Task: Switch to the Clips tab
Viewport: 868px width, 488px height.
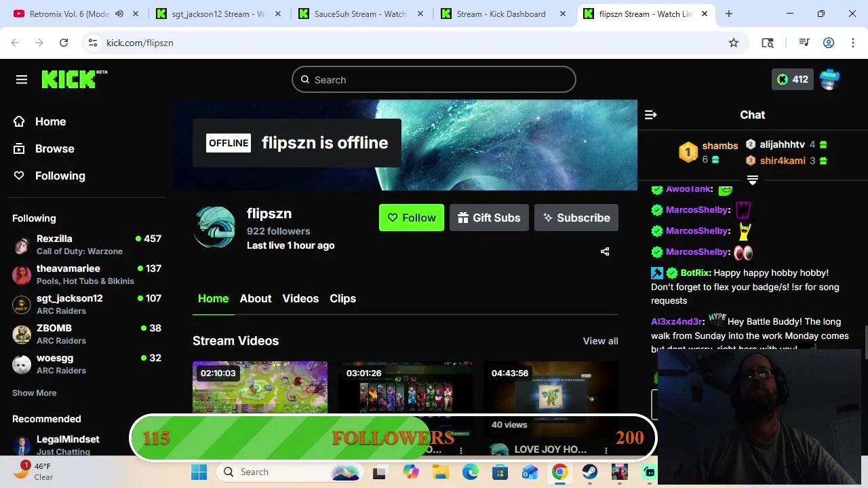Action: 342,298
